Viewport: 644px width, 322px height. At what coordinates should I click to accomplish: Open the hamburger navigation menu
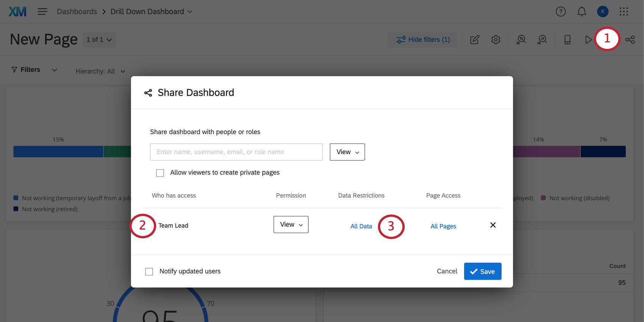coord(42,12)
